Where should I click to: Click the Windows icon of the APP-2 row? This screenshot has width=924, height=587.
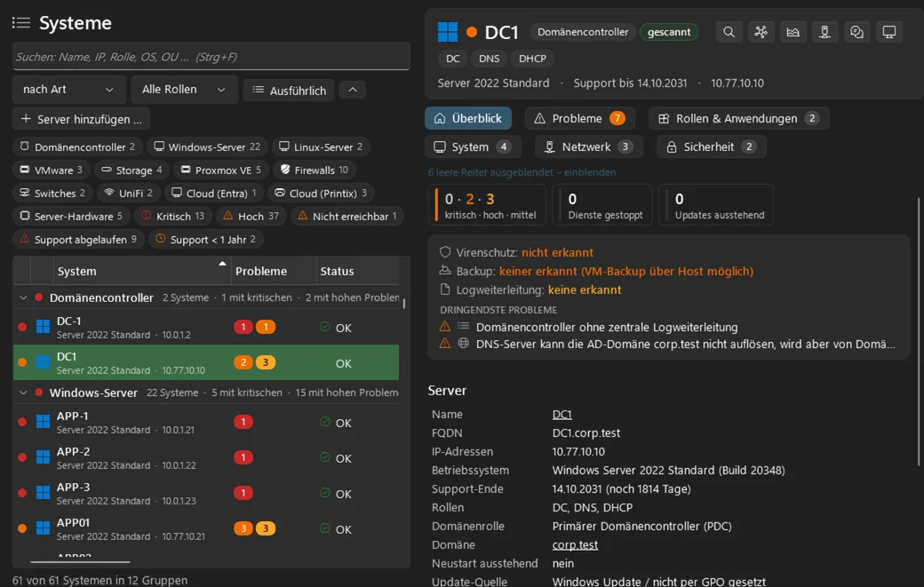tap(43, 456)
